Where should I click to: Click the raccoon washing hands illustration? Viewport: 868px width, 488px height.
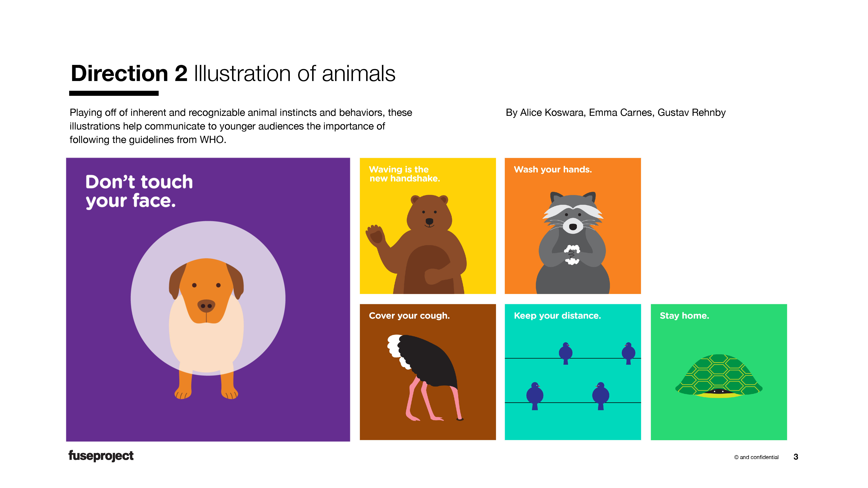572,243
